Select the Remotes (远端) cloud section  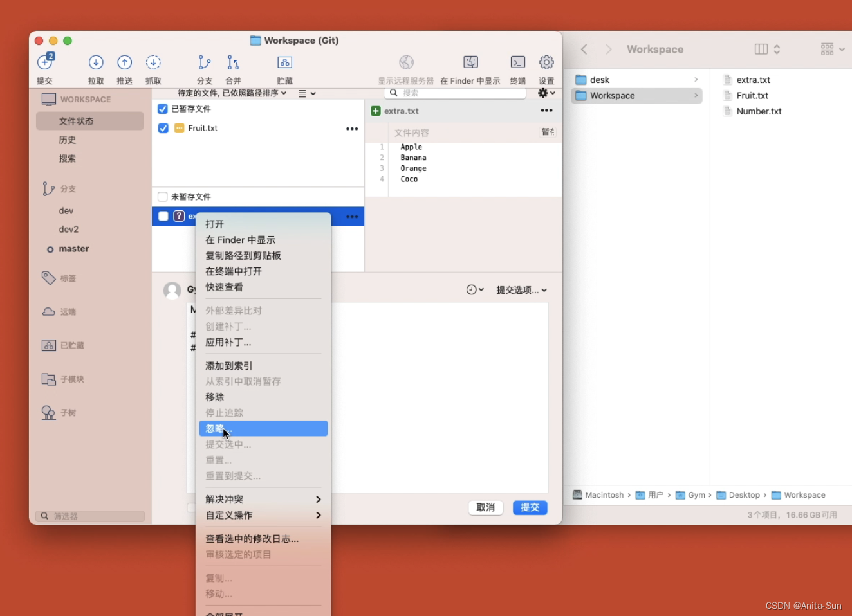[x=59, y=312]
